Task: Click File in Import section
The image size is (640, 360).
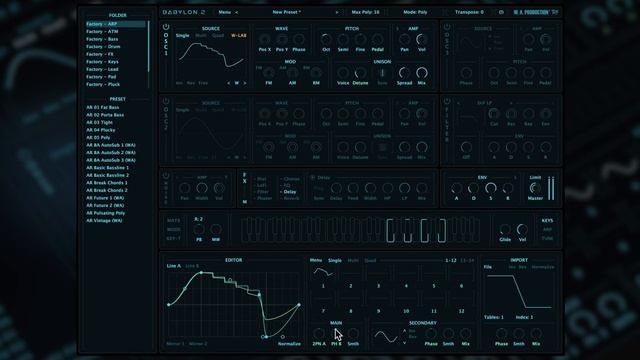Action: 488,267
